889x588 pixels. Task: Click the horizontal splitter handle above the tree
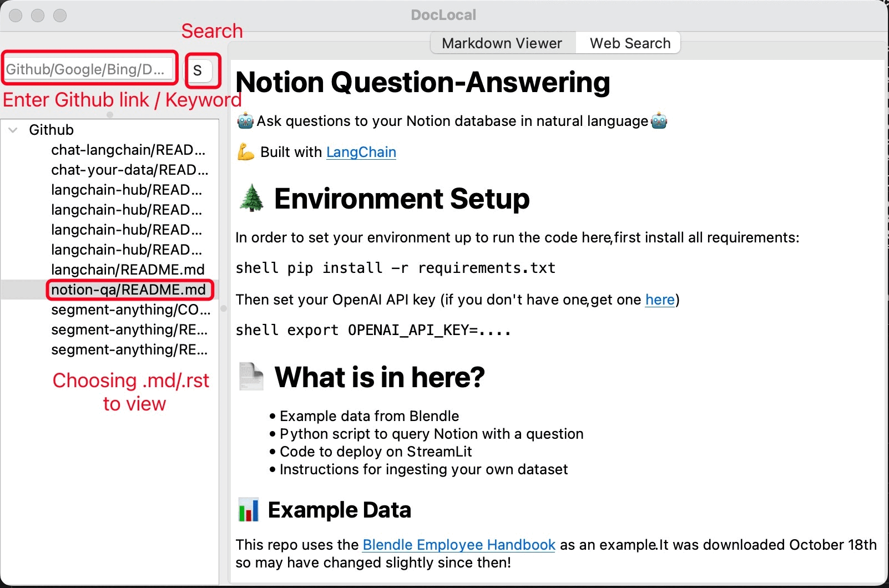tap(110, 115)
